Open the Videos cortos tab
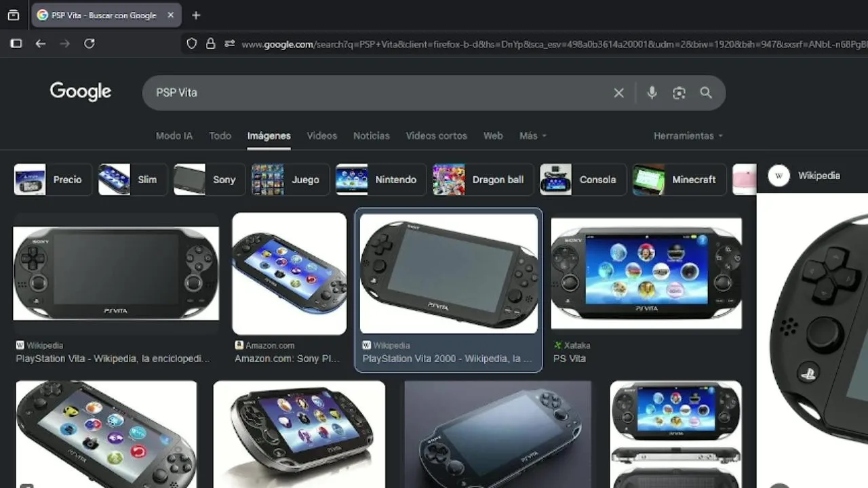 point(437,136)
